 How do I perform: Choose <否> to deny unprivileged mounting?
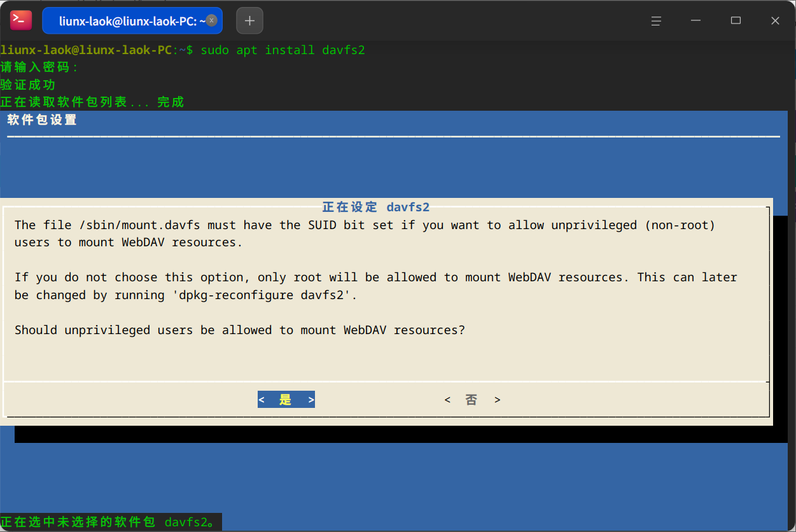tap(471, 400)
